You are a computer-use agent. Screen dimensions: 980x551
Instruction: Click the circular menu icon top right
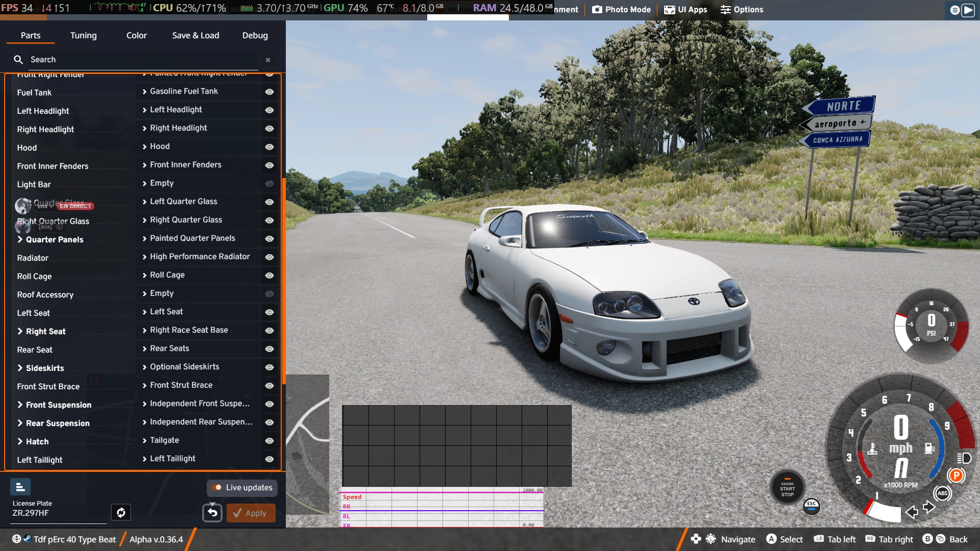click(955, 10)
